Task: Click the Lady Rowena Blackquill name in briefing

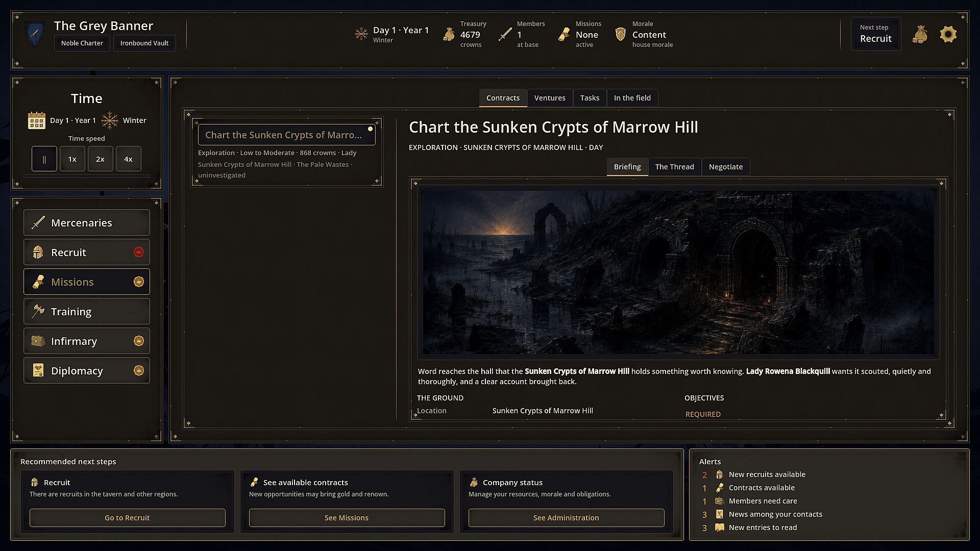Action: click(788, 371)
